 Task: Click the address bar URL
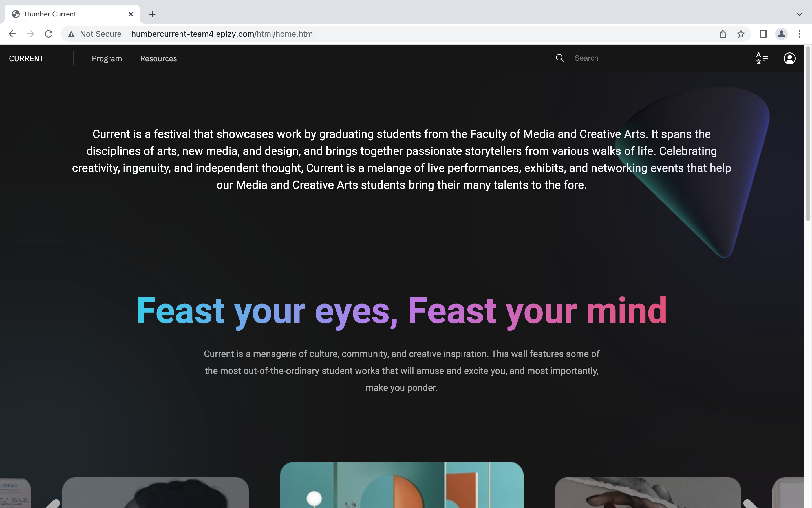(223, 34)
